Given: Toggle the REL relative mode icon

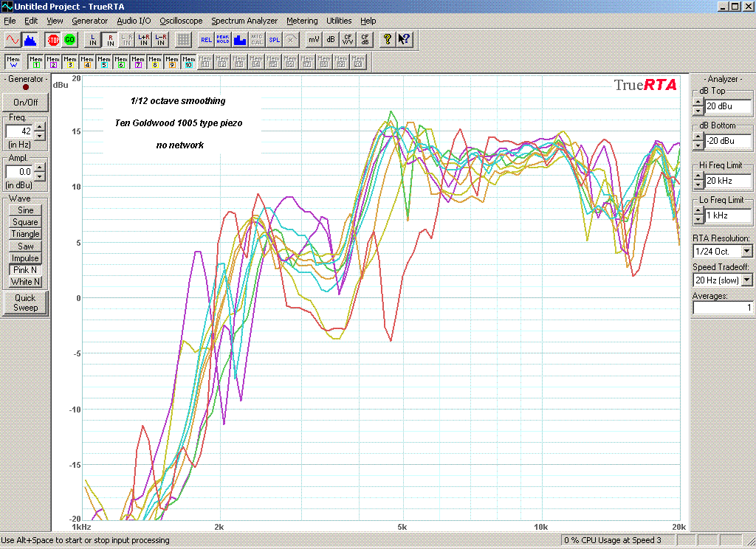Looking at the screenshot, I should (x=206, y=40).
